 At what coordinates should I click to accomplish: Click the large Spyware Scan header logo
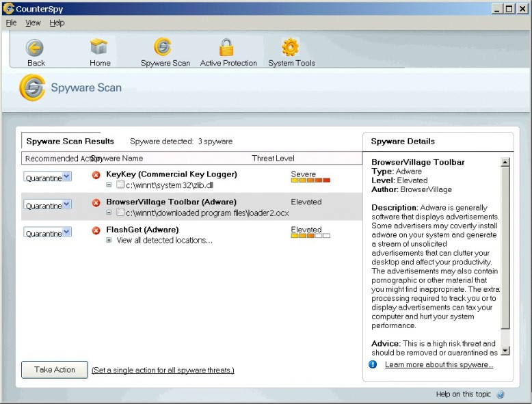(32, 88)
